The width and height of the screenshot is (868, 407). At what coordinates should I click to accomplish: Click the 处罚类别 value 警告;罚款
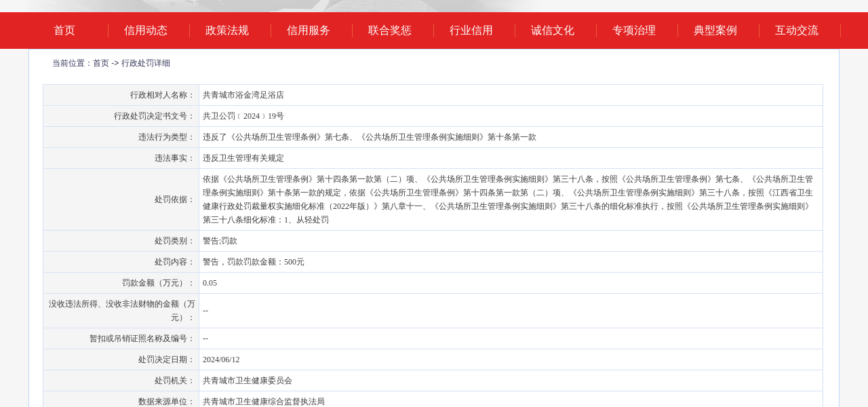coord(220,241)
